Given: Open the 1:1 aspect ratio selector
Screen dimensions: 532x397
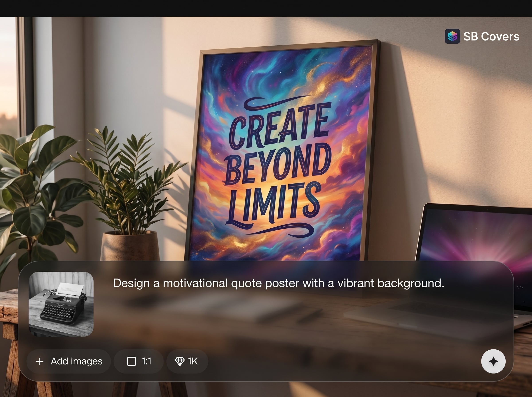Looking at the screenshot, I should (x=139, y=361).
